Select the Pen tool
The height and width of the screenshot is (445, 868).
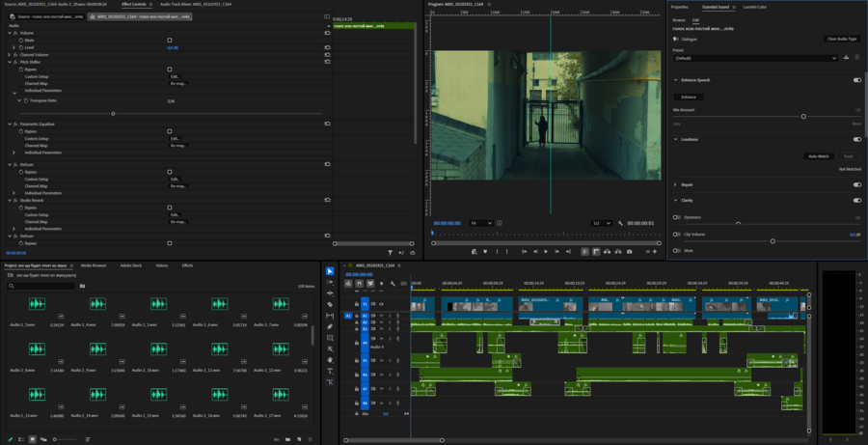(330, 326)
